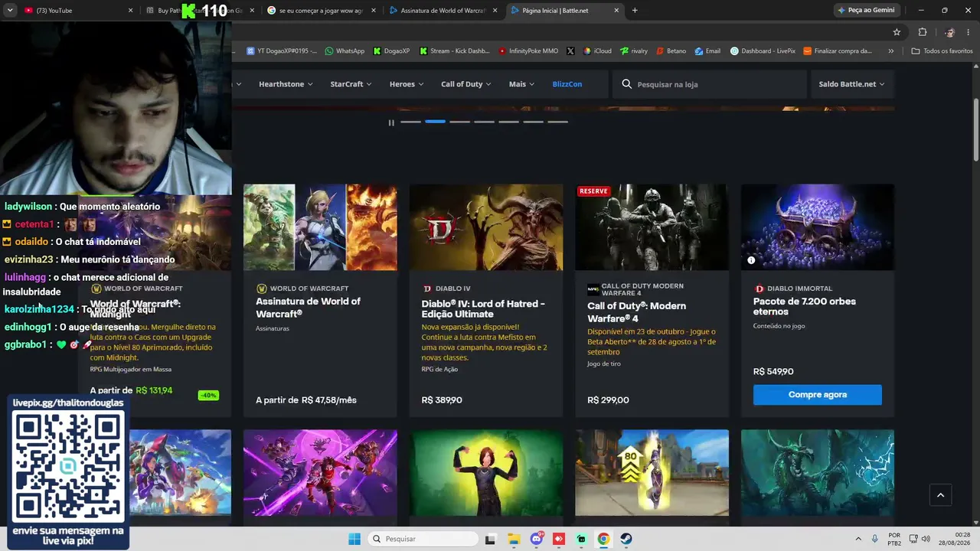Expand the Hearthstone menu
The image size is (980, 551).
[286, 84]
